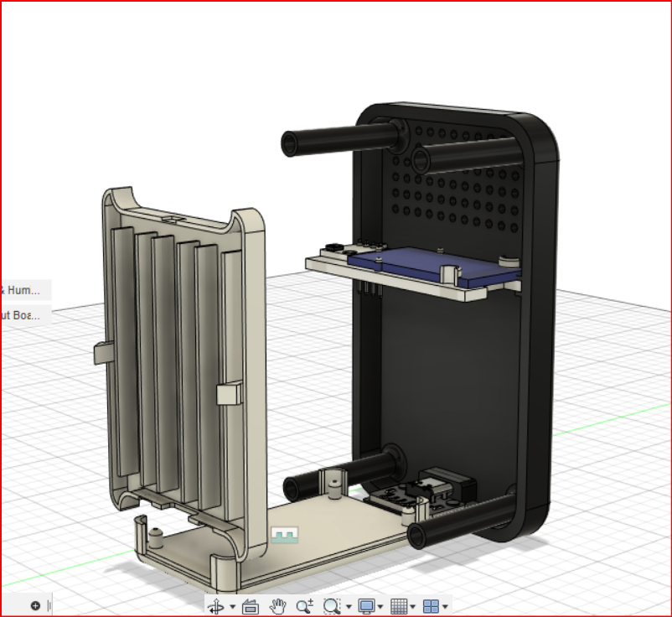
Task: Click the teal joint glyph on the base plate
Action: click(x=285, y=535)
